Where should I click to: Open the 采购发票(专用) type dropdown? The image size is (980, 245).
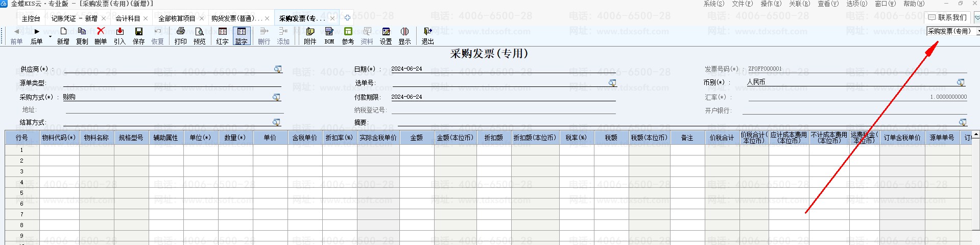[977, 31]
